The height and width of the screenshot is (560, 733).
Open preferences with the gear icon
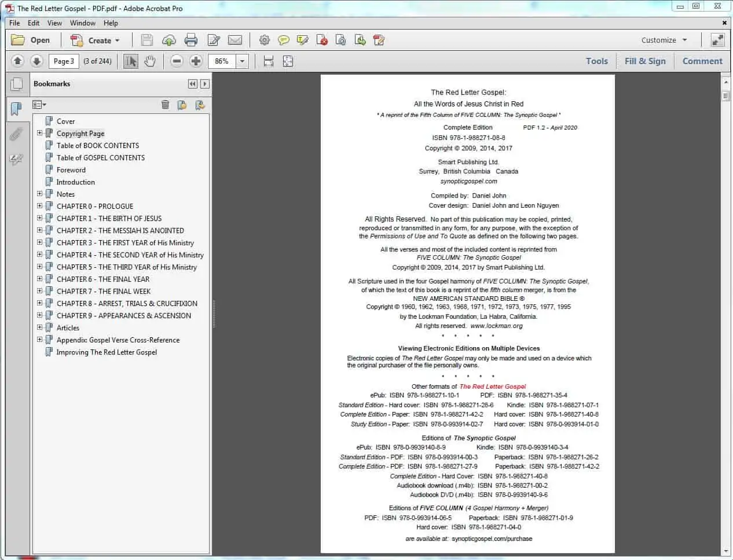pos(265,40)
